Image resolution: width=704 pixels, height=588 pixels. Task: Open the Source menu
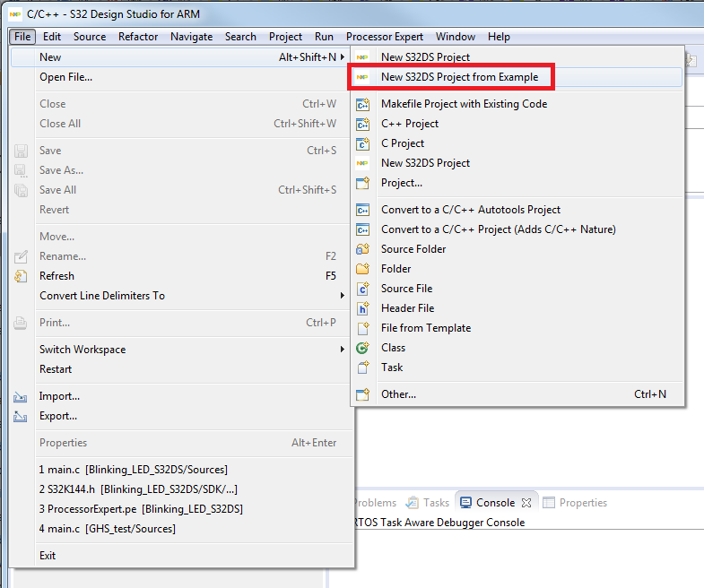click(x=90, y=37)
